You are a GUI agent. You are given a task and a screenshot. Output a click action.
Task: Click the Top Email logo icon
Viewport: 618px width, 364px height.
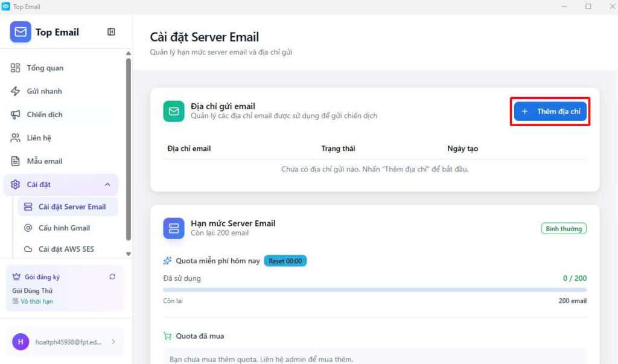21,32
